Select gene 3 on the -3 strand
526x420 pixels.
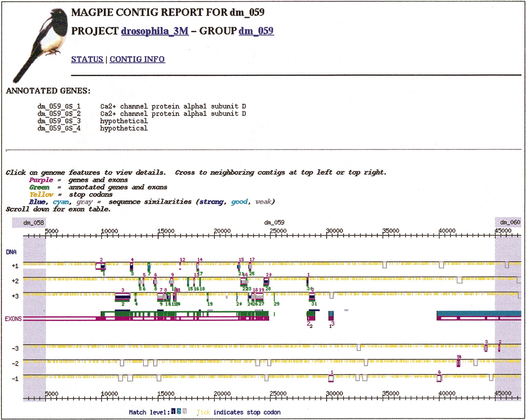(x=486, y=348)
